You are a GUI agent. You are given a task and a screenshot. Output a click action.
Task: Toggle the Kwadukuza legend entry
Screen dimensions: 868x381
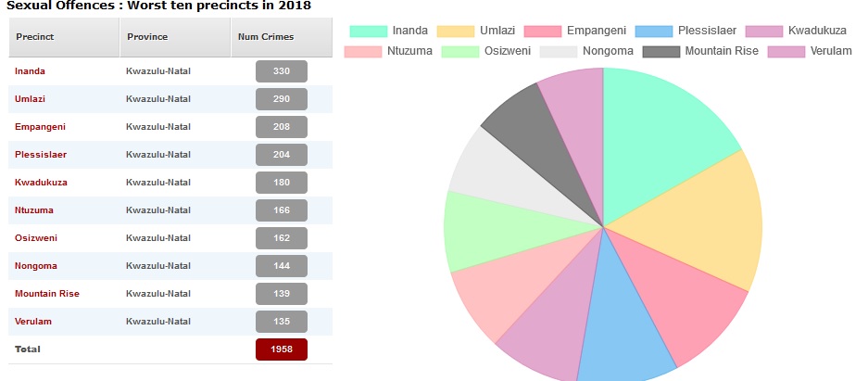[764, 31]
